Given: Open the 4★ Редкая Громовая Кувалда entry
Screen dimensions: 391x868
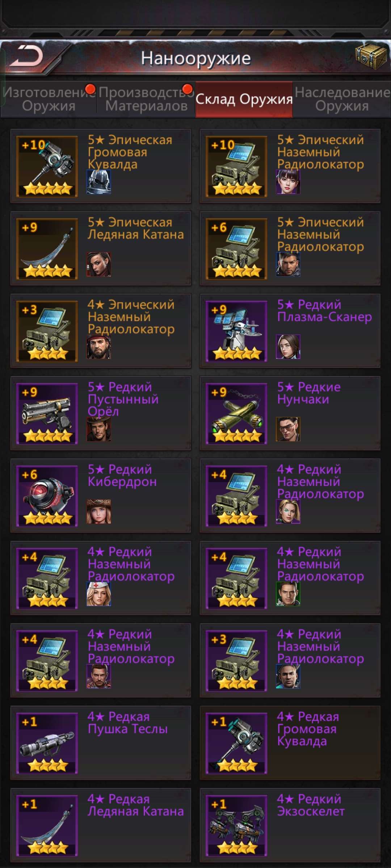Looking at the screenshot, I should click(290, 743).
